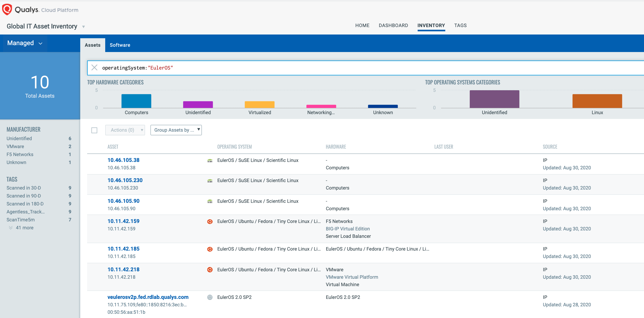Click the SuSE Linux icon beside 10.46.105.38
The width and height of the screenshot is (644, 318).
point(210,161)
